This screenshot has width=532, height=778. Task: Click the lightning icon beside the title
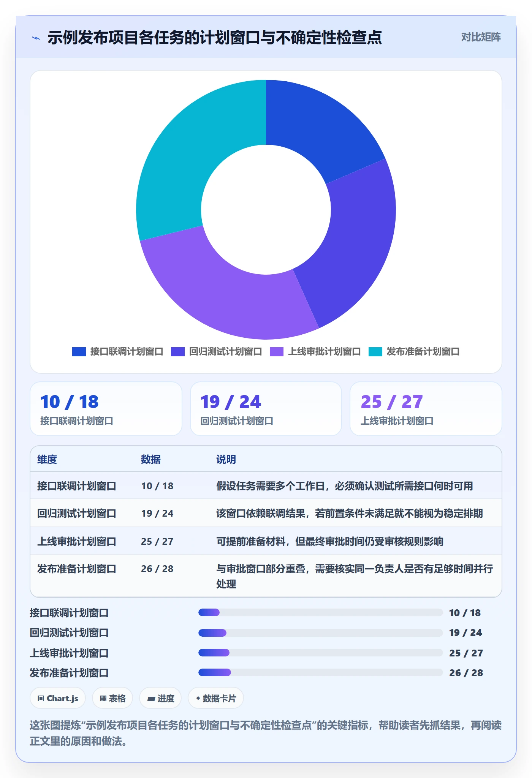36,38
